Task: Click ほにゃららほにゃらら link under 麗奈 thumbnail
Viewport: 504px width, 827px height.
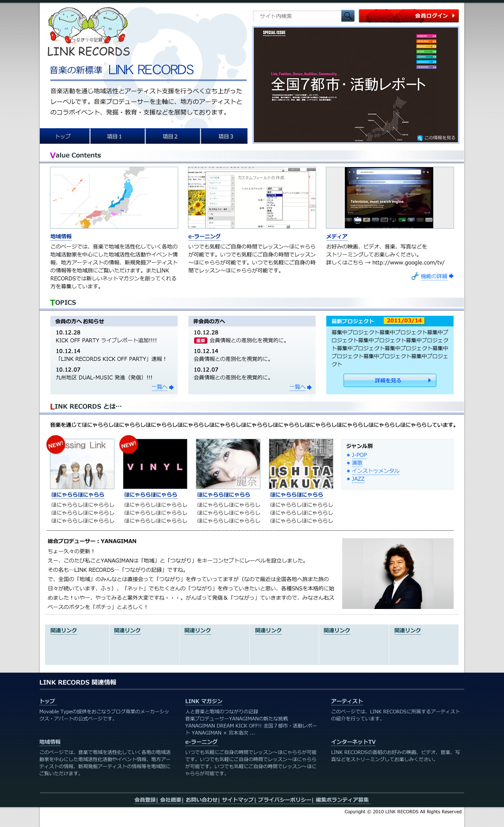Action: [224, 495]
